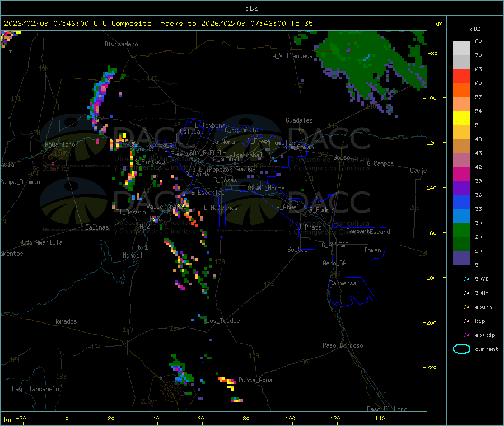The image size is (504, 426).
Task: Pick the orange 60 dBZ legend swatch
Action: pos(461,90)
